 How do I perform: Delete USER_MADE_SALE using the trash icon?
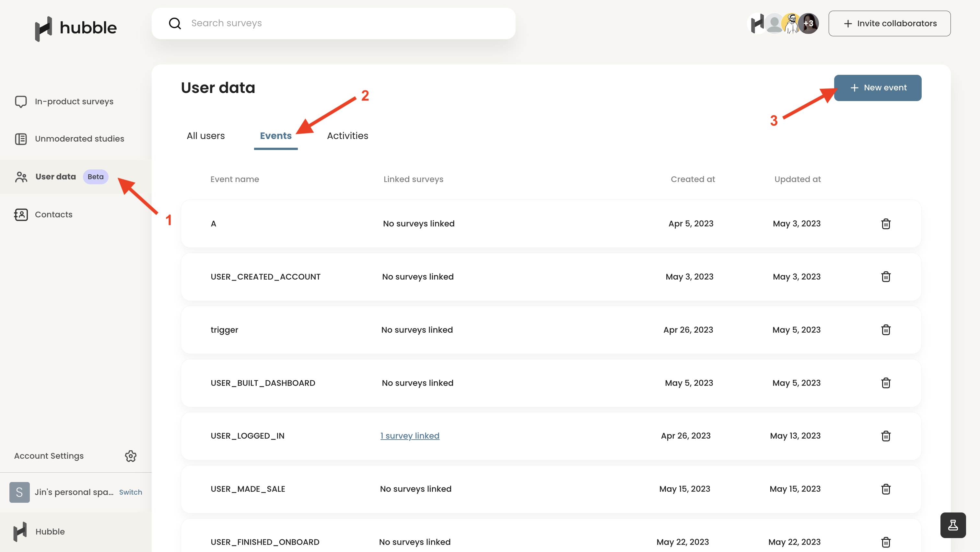point(886,489)
